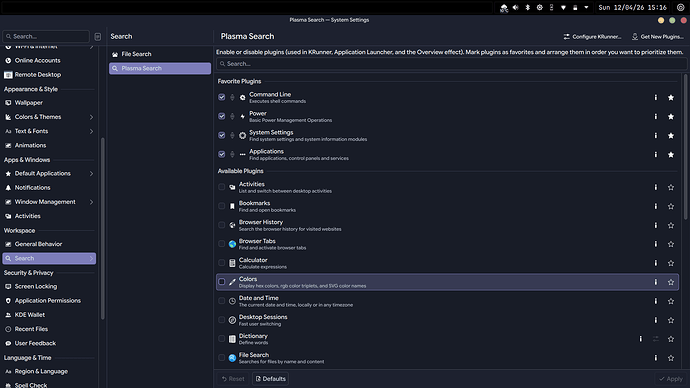Click Get New Plugins button
The image size is (690, 388).
point(657,37)
